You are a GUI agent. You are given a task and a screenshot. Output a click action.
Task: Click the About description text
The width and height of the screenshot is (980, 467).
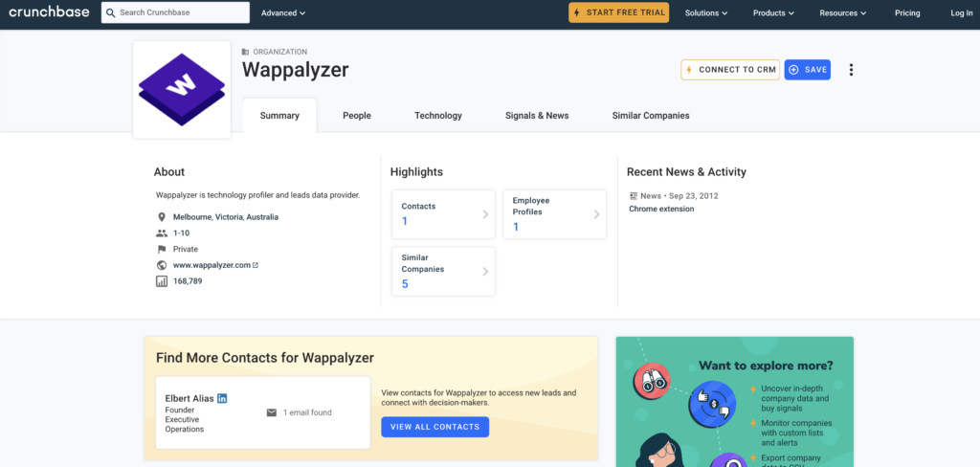click(x=258, y=195)
